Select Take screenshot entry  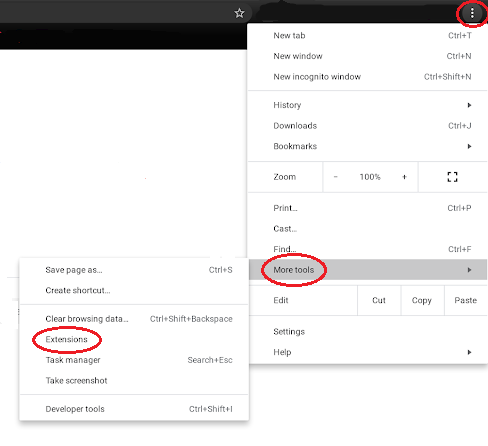pyautogui.click(x=134, y=381)
